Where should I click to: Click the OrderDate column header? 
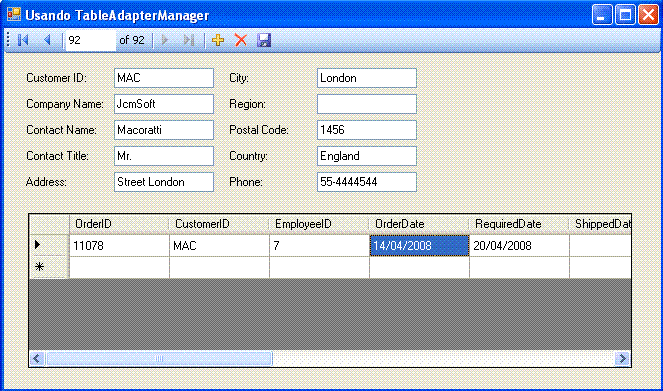[x=419, y=224]
